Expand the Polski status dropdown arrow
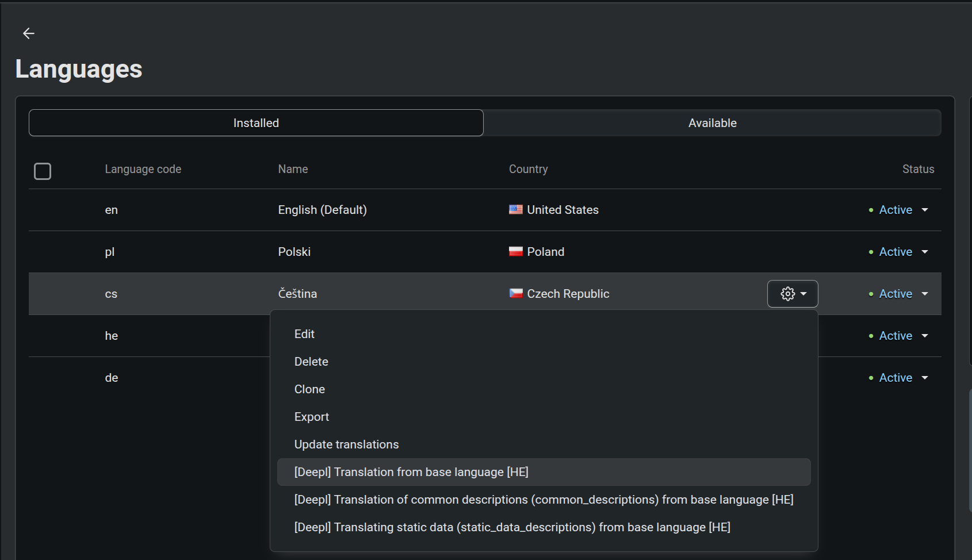 [925, 252]
